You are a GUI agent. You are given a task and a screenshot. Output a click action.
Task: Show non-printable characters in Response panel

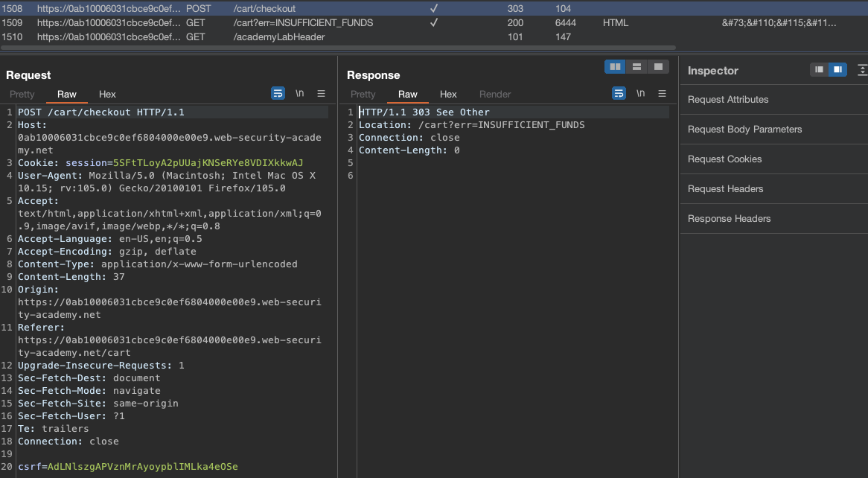coord(640,94)
